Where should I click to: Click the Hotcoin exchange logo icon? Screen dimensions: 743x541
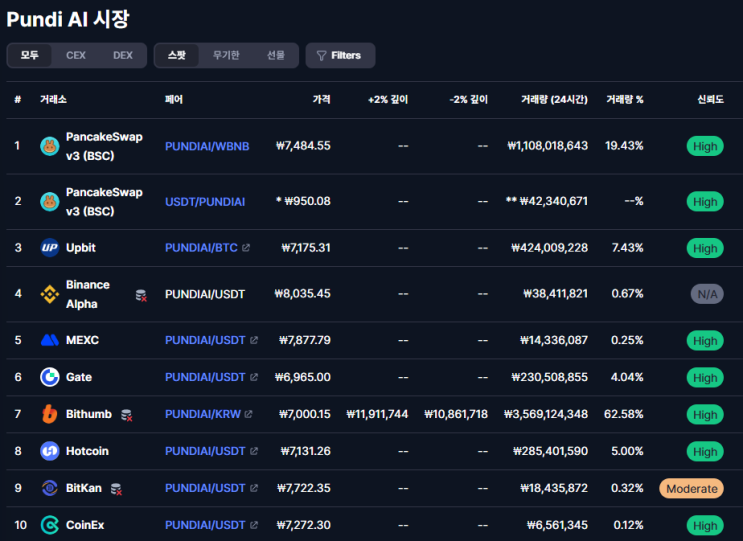point(50,451)
